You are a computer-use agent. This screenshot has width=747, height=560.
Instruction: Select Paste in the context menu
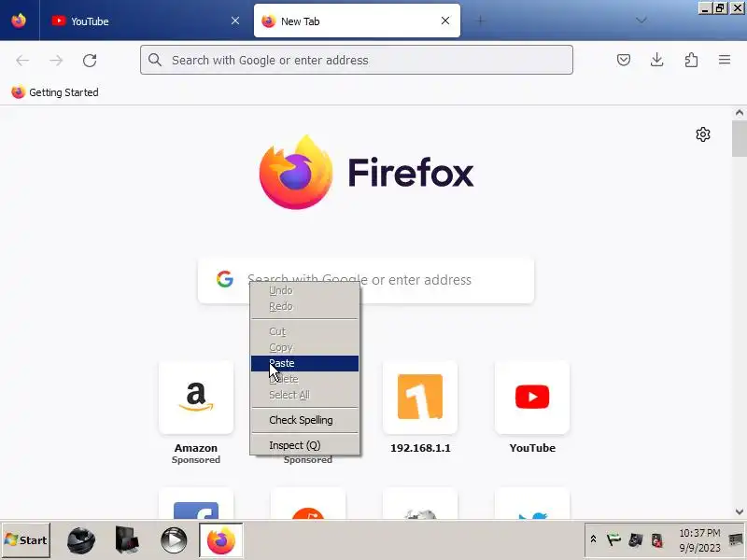click(304, 363)
